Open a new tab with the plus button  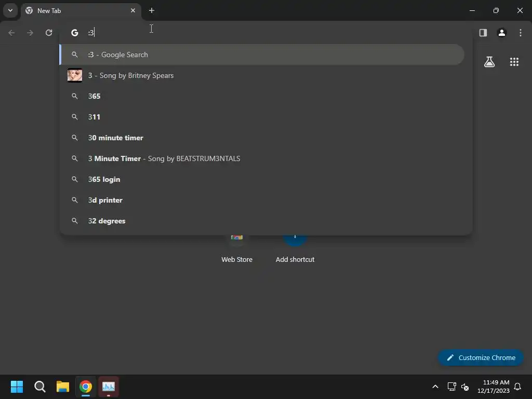152,10
